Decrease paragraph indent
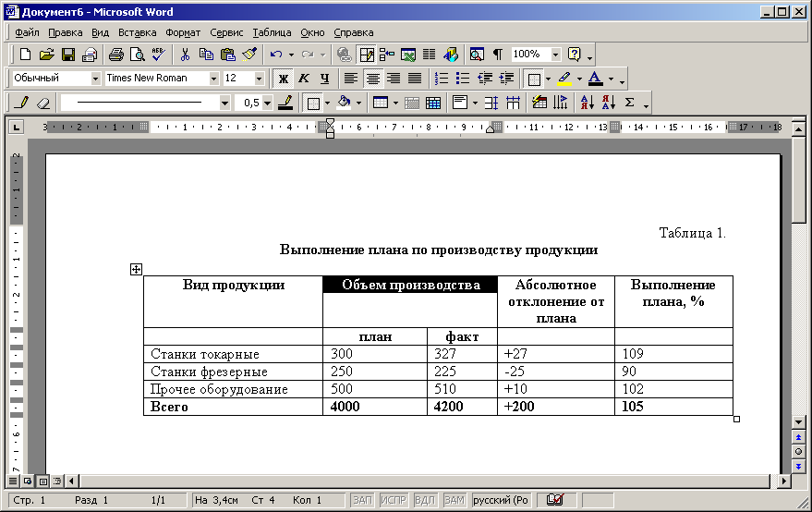Screen dimensions: 812x512 pos(485,79)
